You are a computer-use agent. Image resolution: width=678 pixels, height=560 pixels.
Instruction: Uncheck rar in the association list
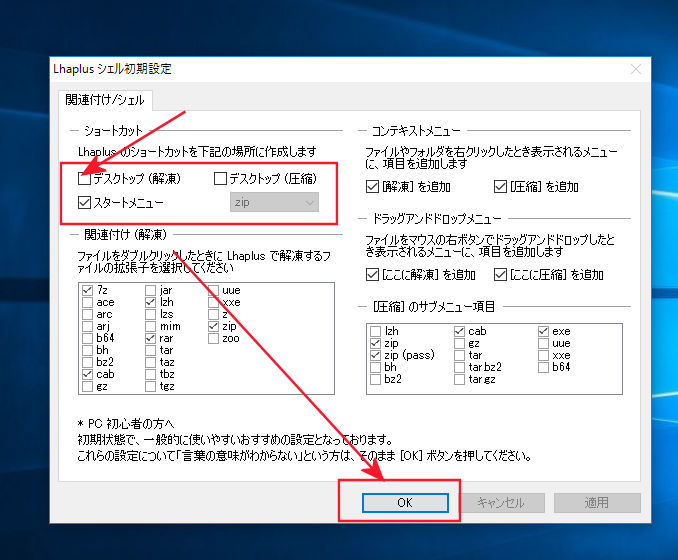pos(150,338)
